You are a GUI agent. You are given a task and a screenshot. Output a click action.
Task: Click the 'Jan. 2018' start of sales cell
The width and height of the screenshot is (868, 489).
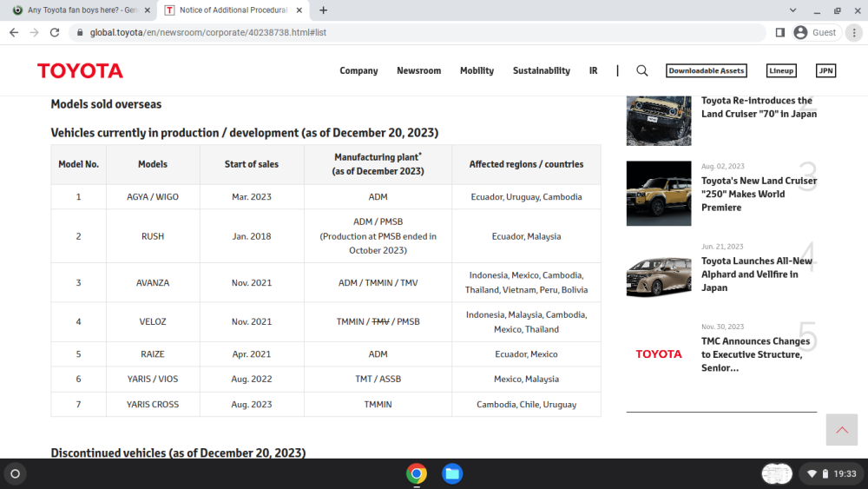pos(252,236)
